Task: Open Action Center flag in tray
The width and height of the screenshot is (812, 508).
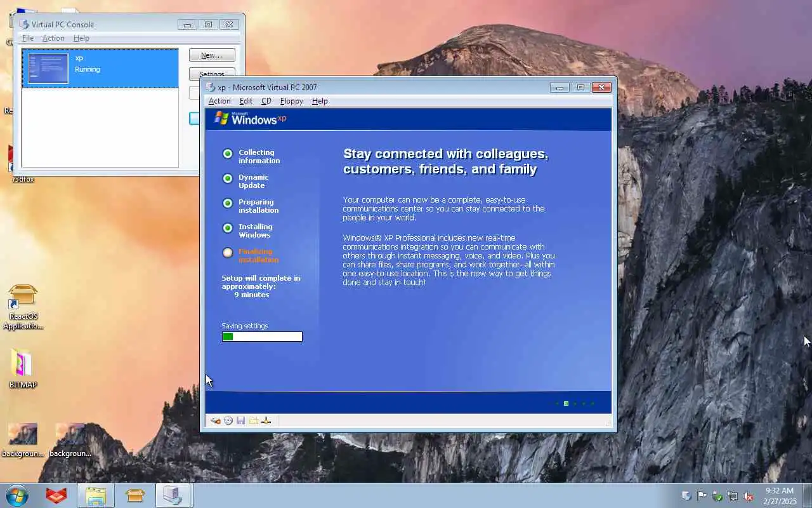Action: (x=702, y=496)
